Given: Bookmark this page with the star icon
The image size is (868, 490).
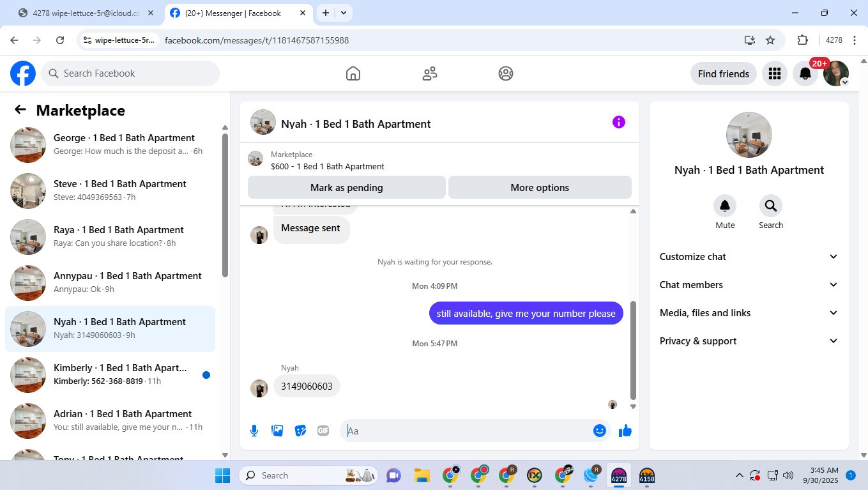Looking at the screenshot, I should pyautogui.click(x=770, y=40).
